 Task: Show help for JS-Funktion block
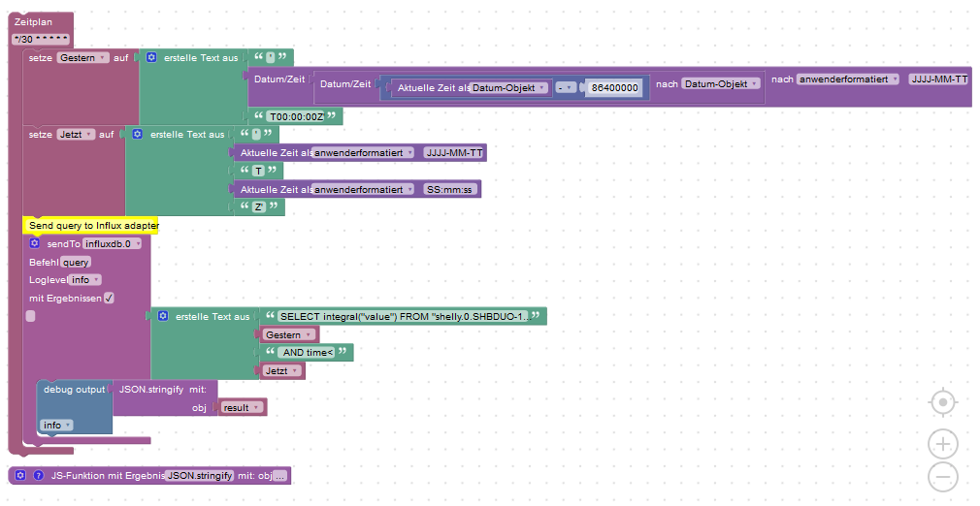(38, 475)
